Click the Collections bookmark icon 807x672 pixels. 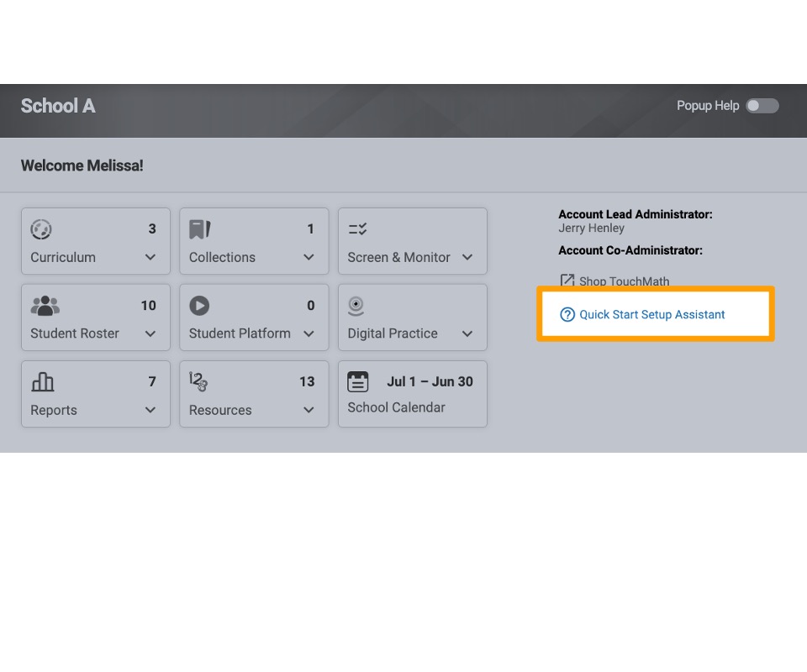pos(200,229)
